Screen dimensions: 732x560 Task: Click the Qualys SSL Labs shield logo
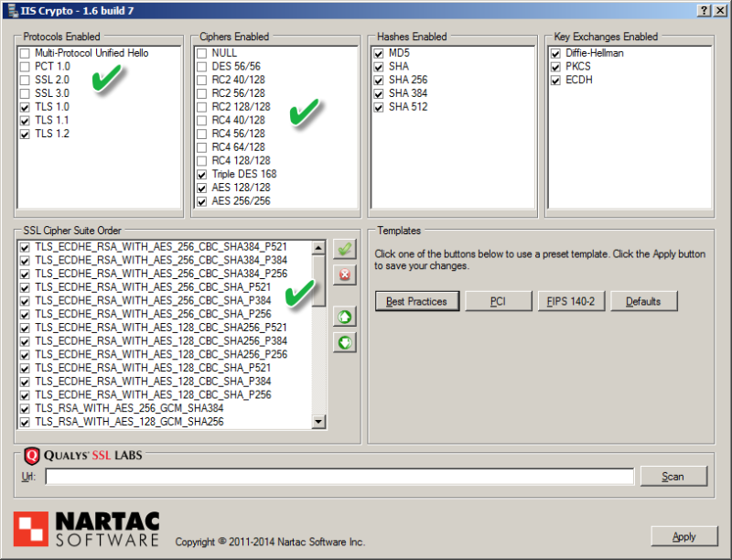tap(32, 456)
